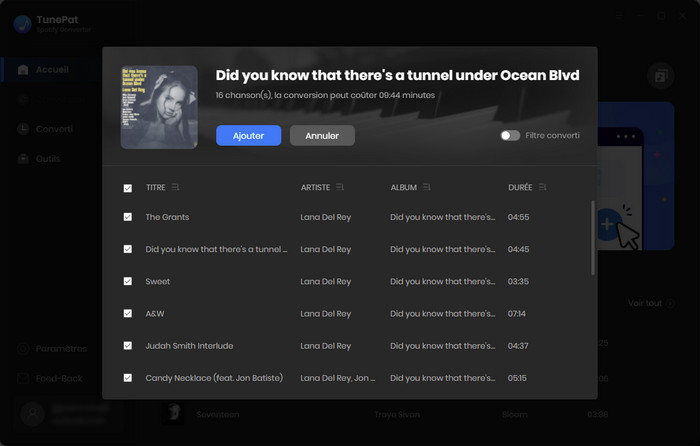Click the album cover thumbnail

click(159, 107)
